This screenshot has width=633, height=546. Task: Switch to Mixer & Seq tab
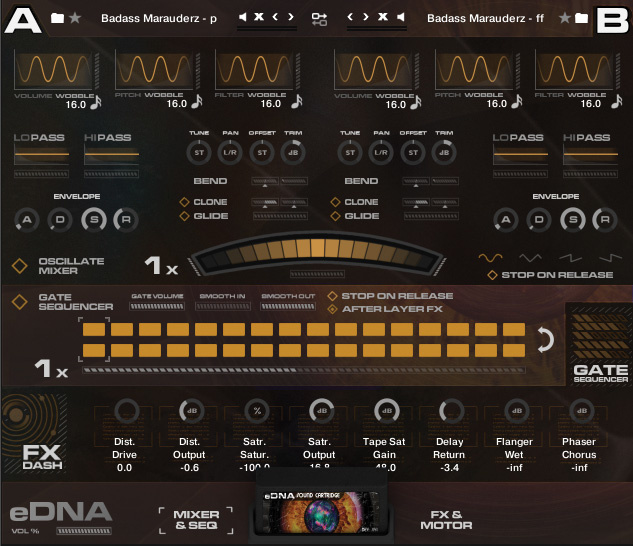pos(196,520)
